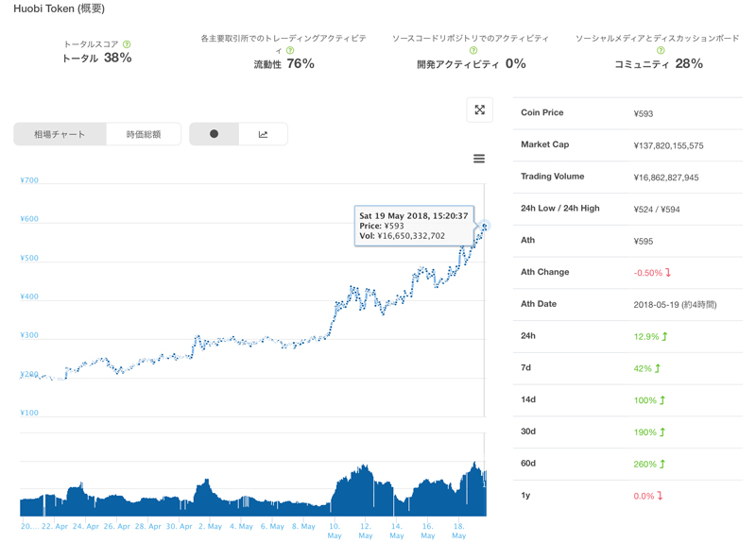This screenshot has height=542, width=756.
Task: Click the Trading Volume row label
Action: (553, 177)
